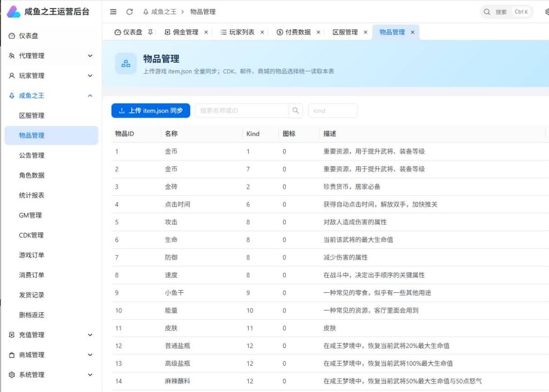Viewport: 549px width, 392px height.
Task: Switch to the 区服管理 tab
Action: pos(345,32)
